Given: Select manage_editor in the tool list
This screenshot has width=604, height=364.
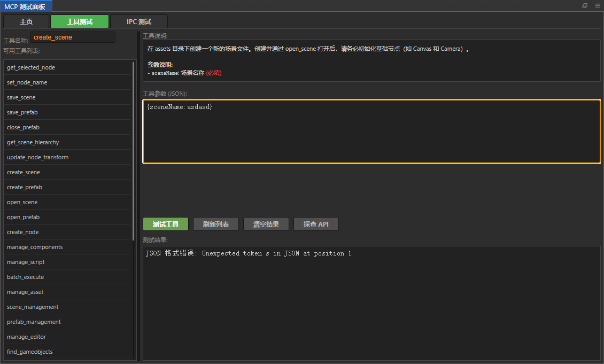Looking at the screenshot, I should pyautogui.click(x=67, y=337).
